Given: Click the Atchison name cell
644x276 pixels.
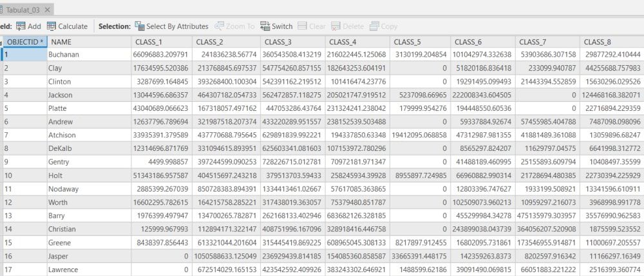Looking at the screenshot, I should (x=90, y=135).
